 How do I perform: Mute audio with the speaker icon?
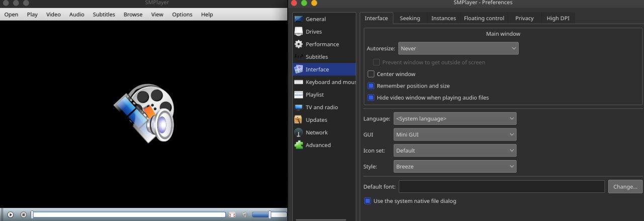tap(245, 215)
